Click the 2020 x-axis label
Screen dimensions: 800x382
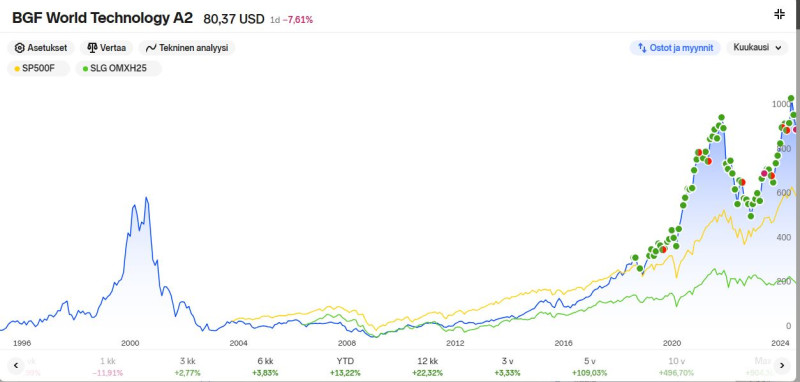click(672, 343)
